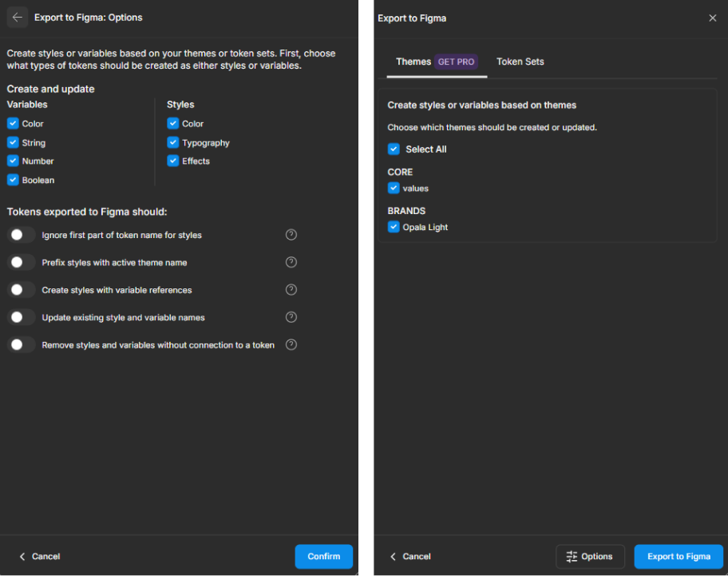Open help for Ignore first part of token name

tap(291, 235)
